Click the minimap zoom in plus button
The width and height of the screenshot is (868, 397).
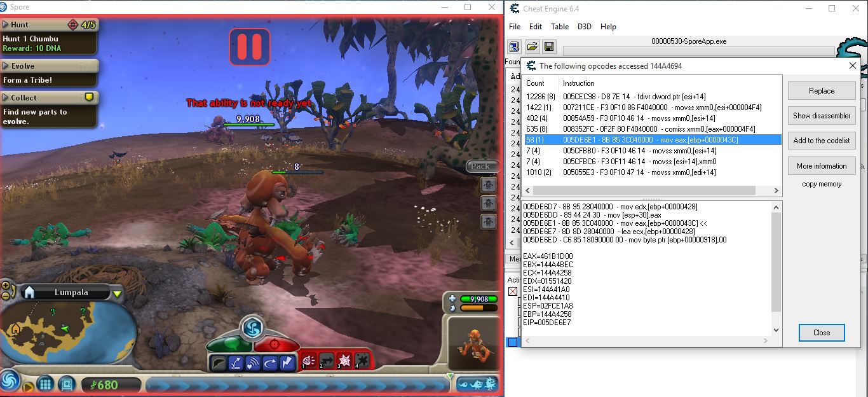tap(6, 286)
